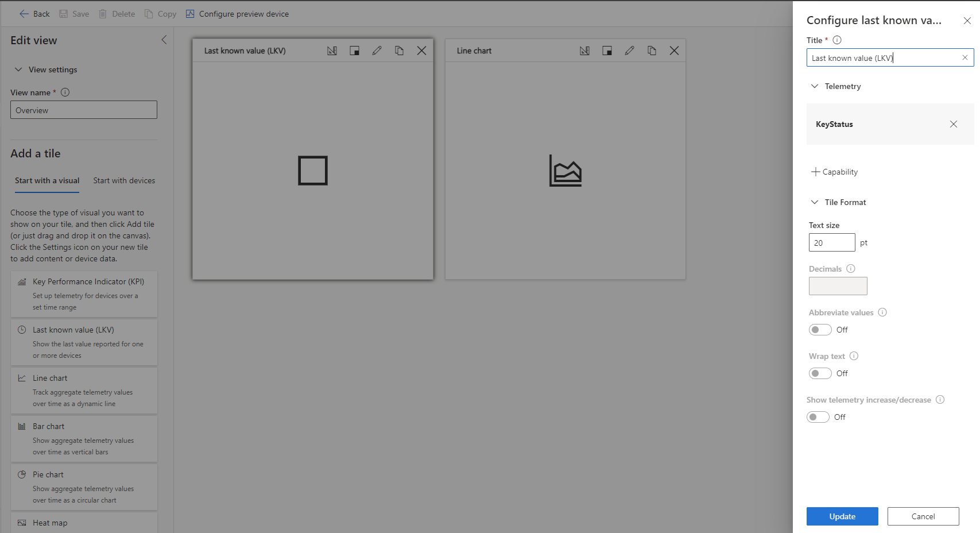The image size is (980, 533).
Task: Click the Update button
Action: pyautogui.click(x=842, y=516)
